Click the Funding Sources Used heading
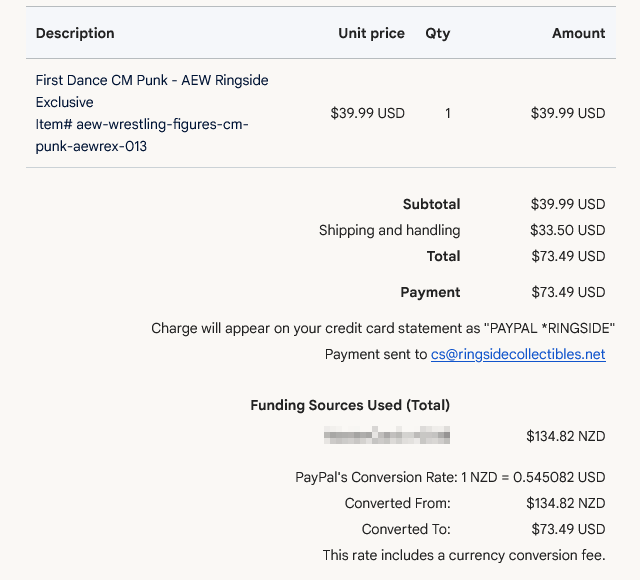 (350, 405)
